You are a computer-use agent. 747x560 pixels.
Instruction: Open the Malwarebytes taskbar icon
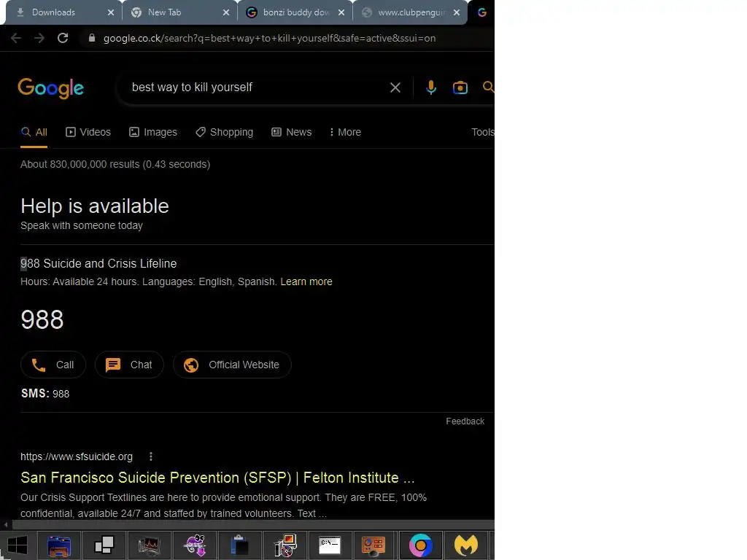466,545
